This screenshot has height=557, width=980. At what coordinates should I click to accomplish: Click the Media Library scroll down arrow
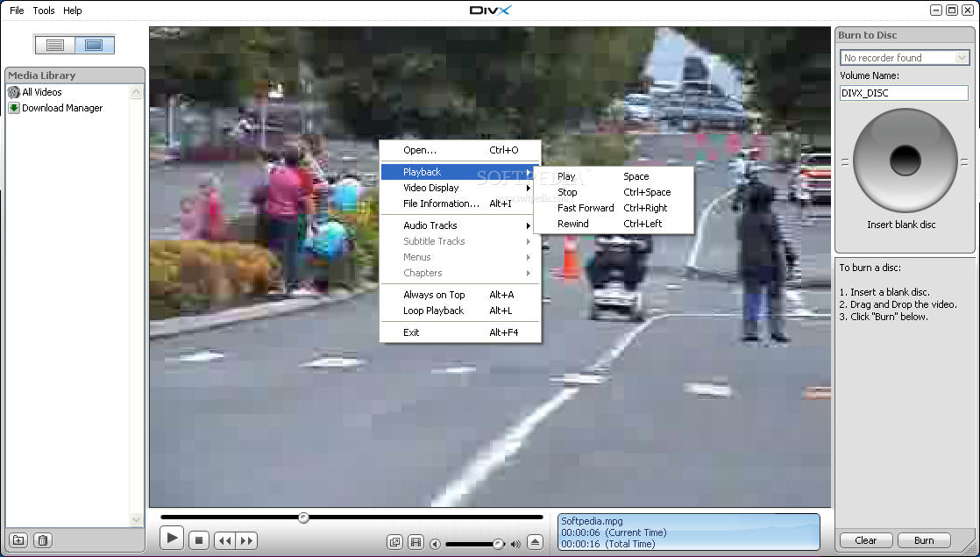click(x=136, y=519)
